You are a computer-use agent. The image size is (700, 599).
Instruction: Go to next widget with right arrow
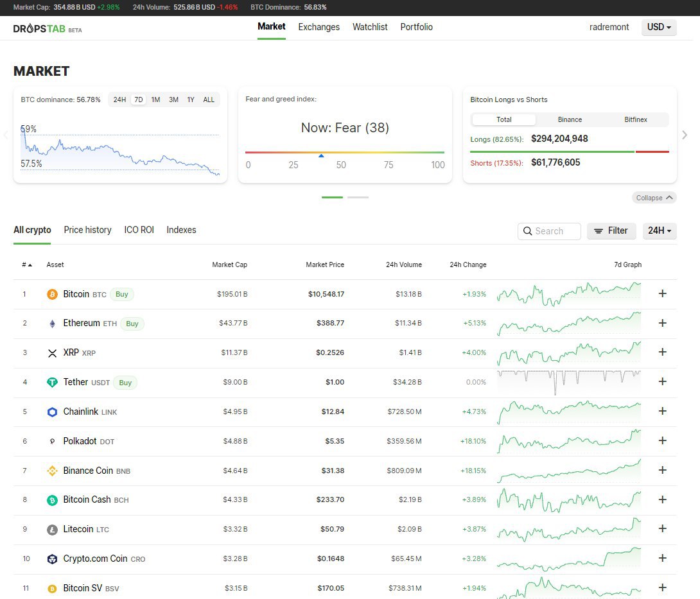685,135
